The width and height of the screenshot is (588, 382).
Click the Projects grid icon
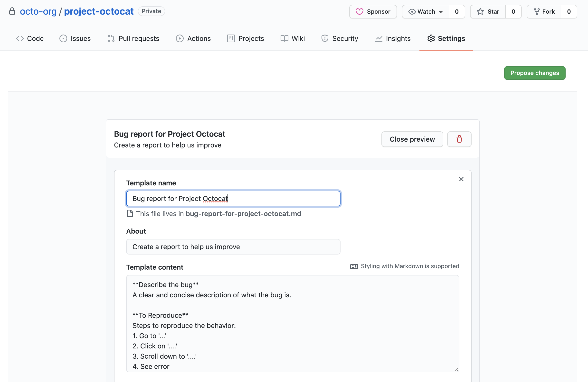point(231,38)
